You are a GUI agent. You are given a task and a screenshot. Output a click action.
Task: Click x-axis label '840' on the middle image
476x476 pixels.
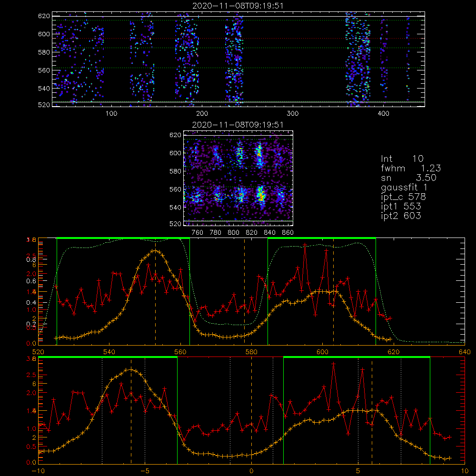[269, 233]
